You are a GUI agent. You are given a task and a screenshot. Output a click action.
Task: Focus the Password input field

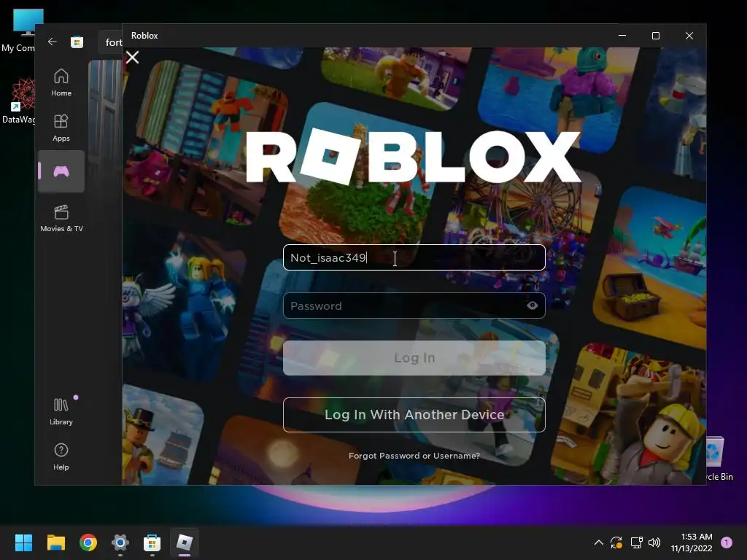(414, 306)
